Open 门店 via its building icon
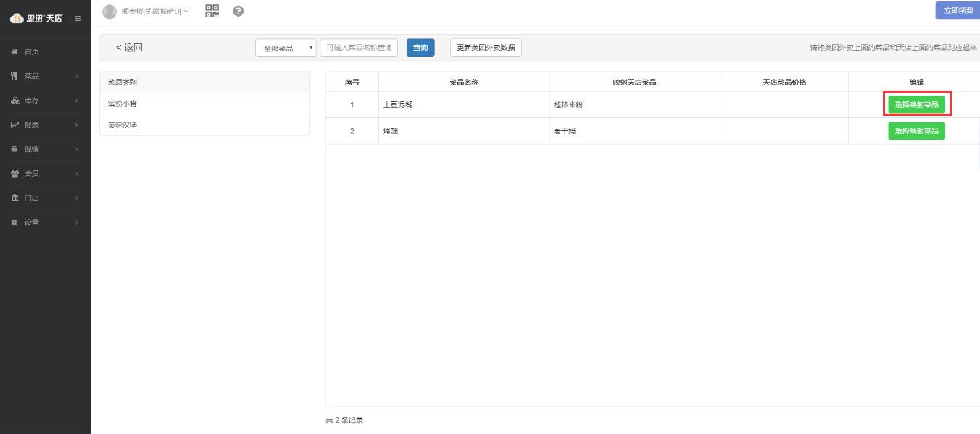This screenshot has height=434, width=980. [14, 198]
